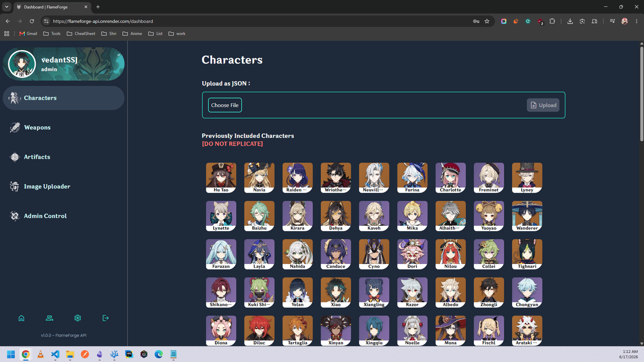Select the Xiao character card
The height and width of the screenshot is (362, 644).
[336, 292]
